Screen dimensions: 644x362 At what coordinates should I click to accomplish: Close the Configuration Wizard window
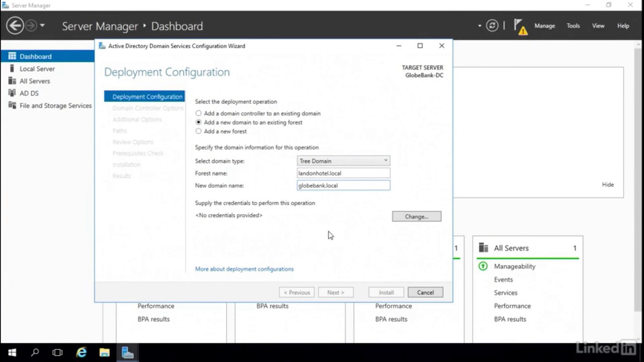coord(442,46)
